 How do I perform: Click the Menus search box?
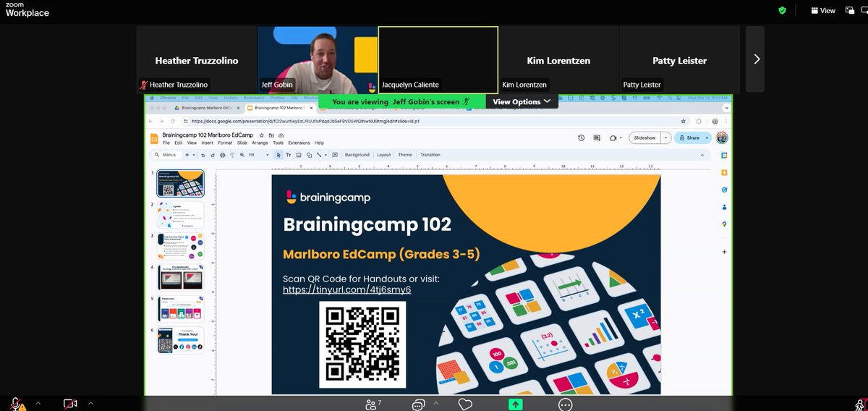coord(167,155)
